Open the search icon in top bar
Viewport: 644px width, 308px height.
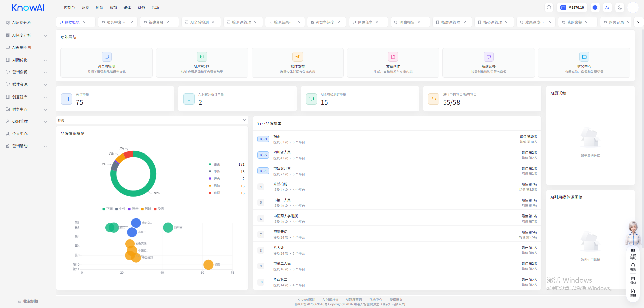(x=549, y=7)
